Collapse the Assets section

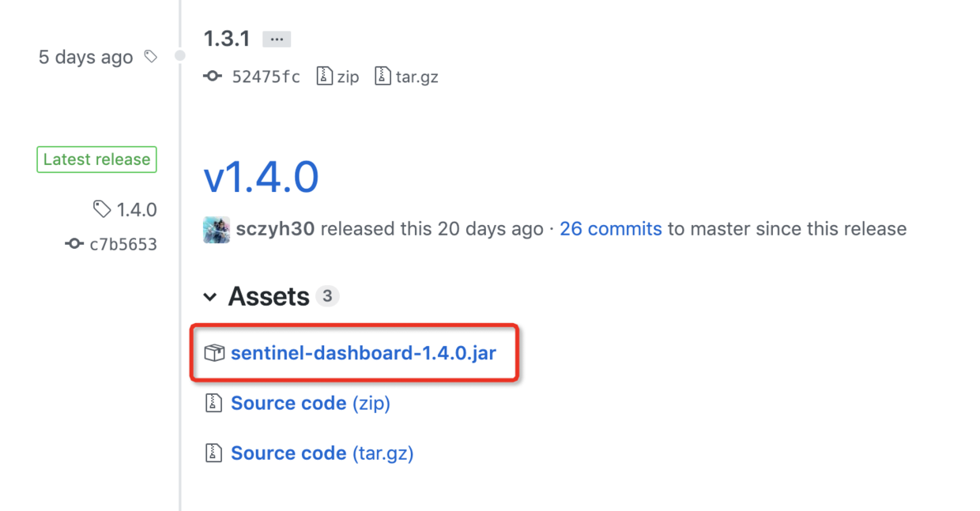pyautogui.click(x=210, y=296)
